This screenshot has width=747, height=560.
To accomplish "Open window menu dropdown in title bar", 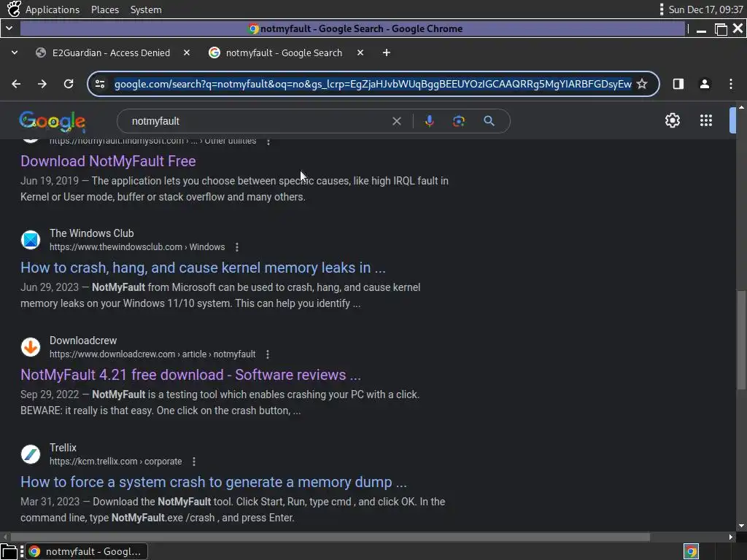I will click(x=9, y=28).
